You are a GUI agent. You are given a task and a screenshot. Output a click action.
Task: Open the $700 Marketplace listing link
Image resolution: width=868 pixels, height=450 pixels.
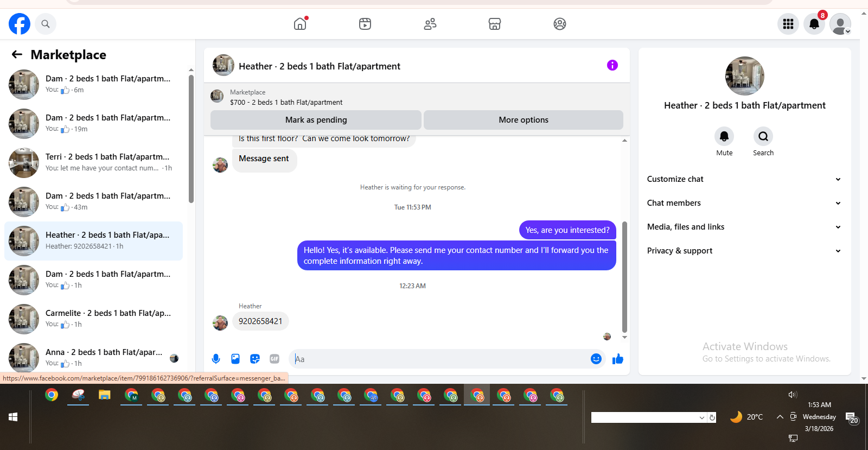[x=286, y=102]
